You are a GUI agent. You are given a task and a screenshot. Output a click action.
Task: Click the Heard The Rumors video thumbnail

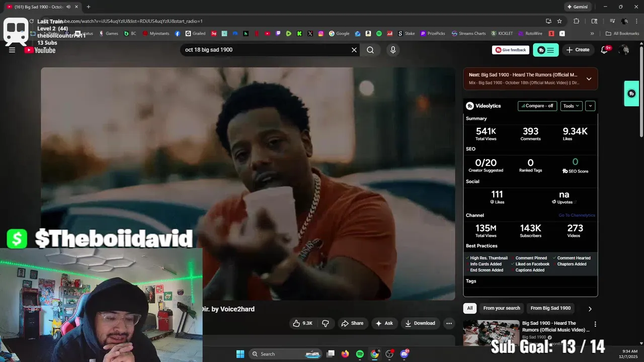[x=491, y=333]
